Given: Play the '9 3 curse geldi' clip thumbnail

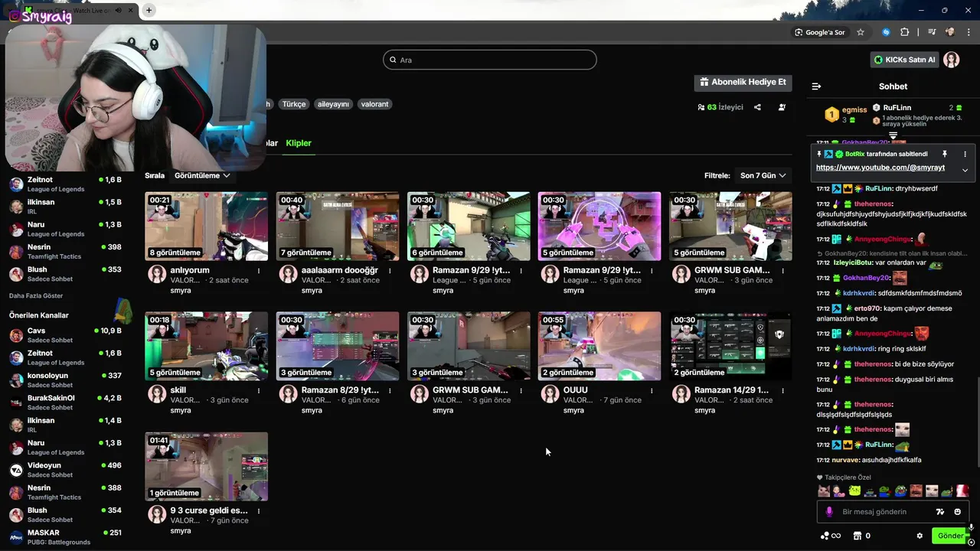Looking at the screenshot, I should (207, 466).
